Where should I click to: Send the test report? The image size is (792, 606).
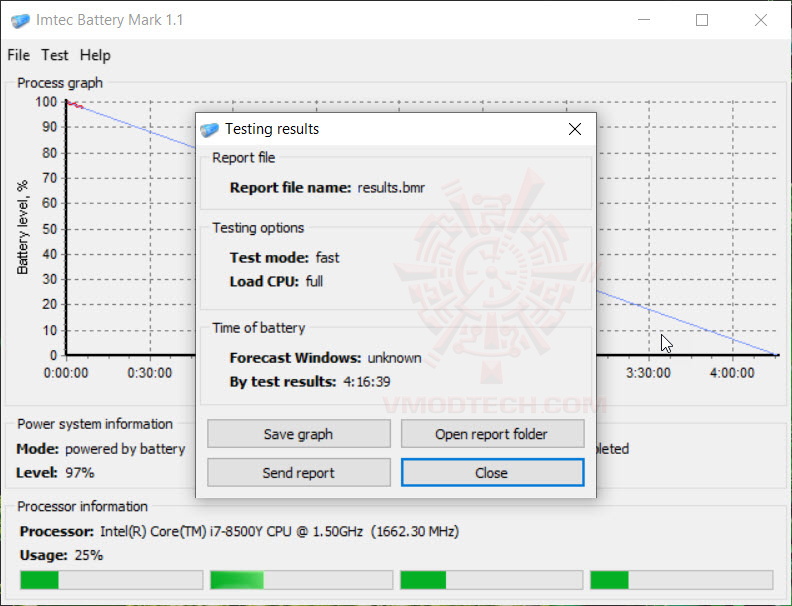coord(299,473)
